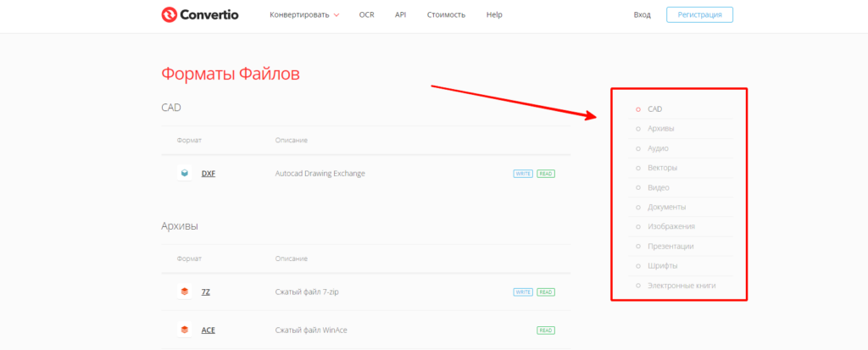Open the DXF format link
This screenshot has height=350, width=868.
209,174
